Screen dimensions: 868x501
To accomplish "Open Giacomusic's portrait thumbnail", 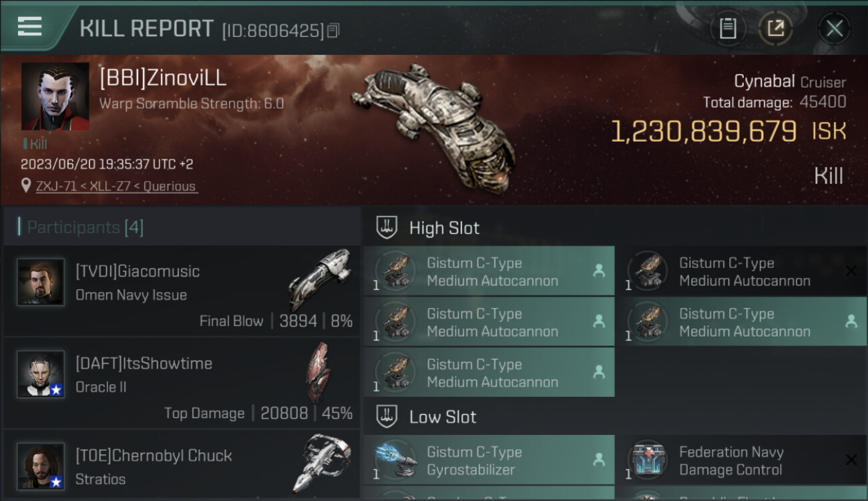I will pyautogui.click(x=41, y=282).
